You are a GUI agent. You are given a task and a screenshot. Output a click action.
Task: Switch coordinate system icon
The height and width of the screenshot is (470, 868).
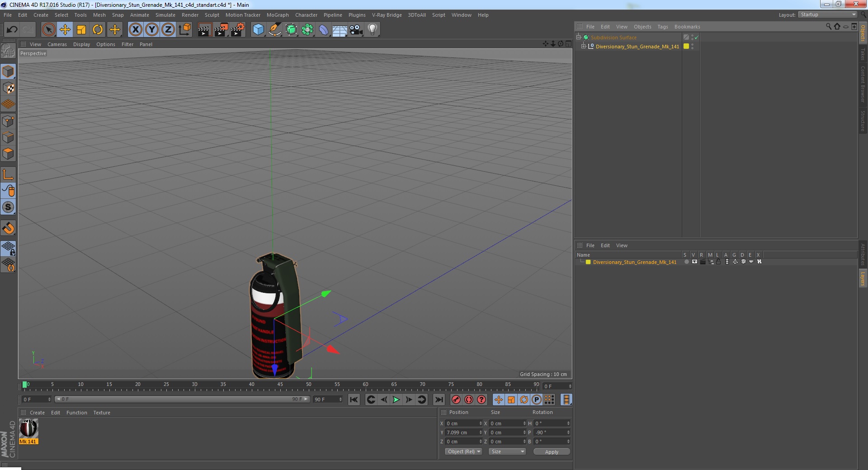(x=184, y=30)
